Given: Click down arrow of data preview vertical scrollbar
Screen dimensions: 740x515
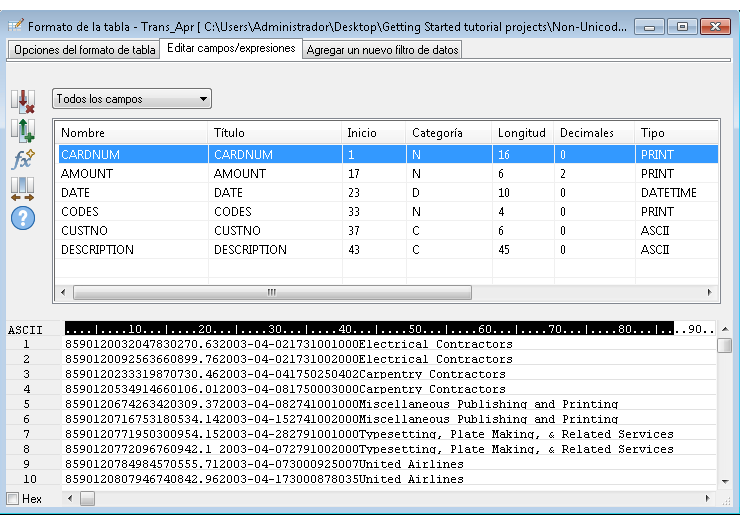Looking at the screenshot, I should tap(725, 481).
